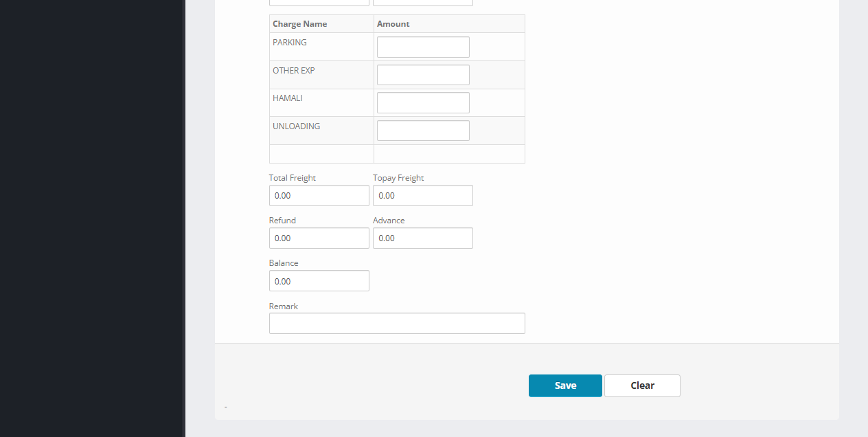Click the Remark text field
Viewport: 868px width, 437px height.
click(397, 324)
